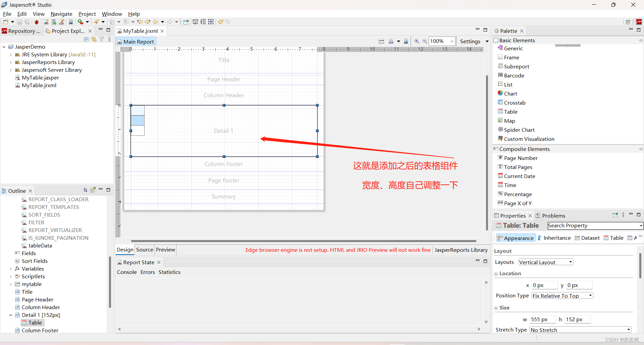Select the Total Pages composite element
This screenshot has width=644, height=345.
click(x=518, y=167)
